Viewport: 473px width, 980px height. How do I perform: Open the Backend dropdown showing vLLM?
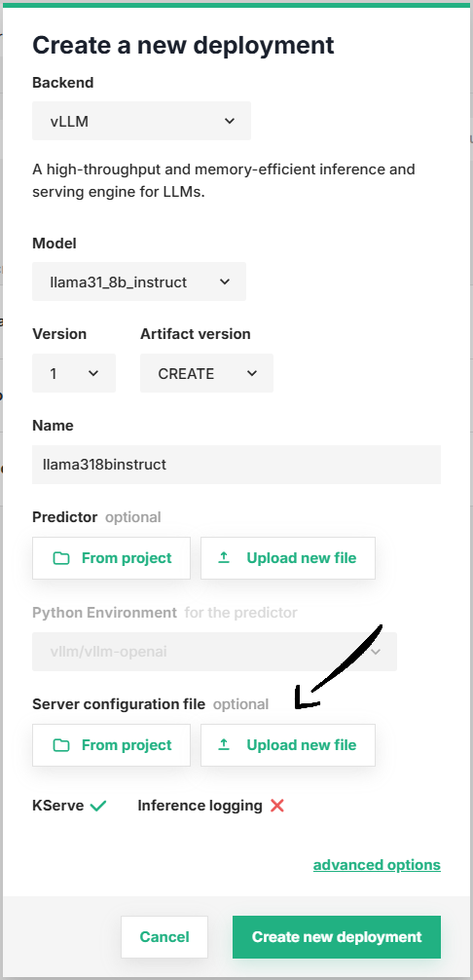(142, 121)
